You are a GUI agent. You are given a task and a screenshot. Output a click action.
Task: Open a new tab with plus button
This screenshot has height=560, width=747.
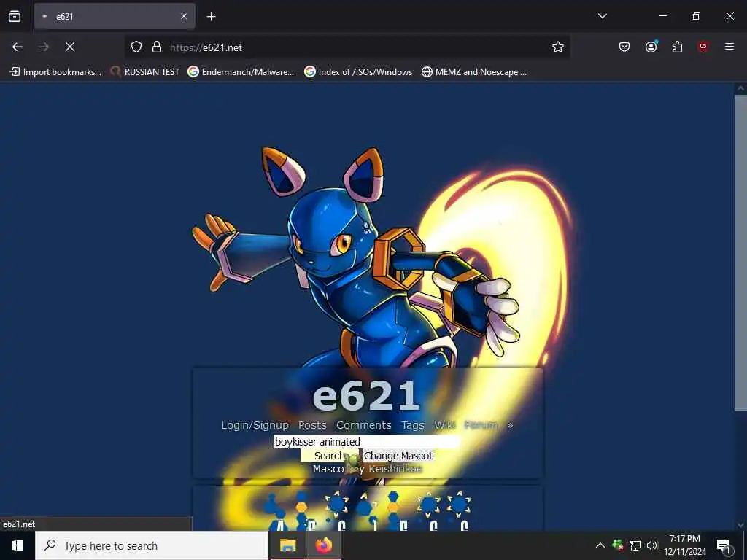tap(211, 17)
